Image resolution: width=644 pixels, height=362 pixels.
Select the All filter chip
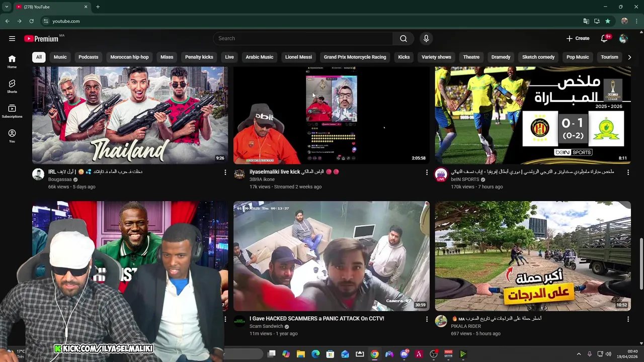pyautogui.click(x=39, y=57)
